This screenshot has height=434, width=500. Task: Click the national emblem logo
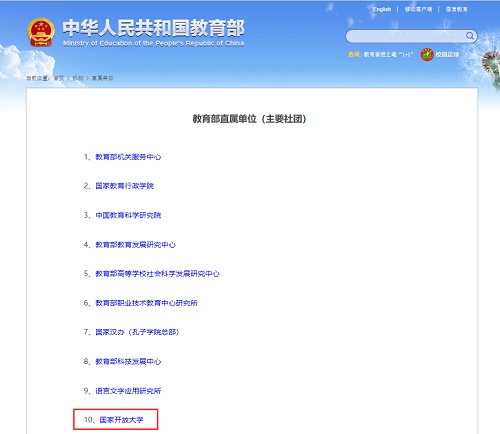point(41,32)
